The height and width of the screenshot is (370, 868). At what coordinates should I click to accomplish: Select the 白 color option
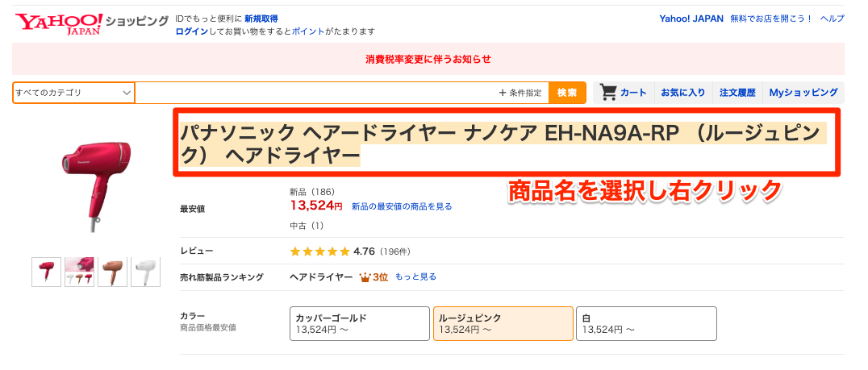point(646,323)
